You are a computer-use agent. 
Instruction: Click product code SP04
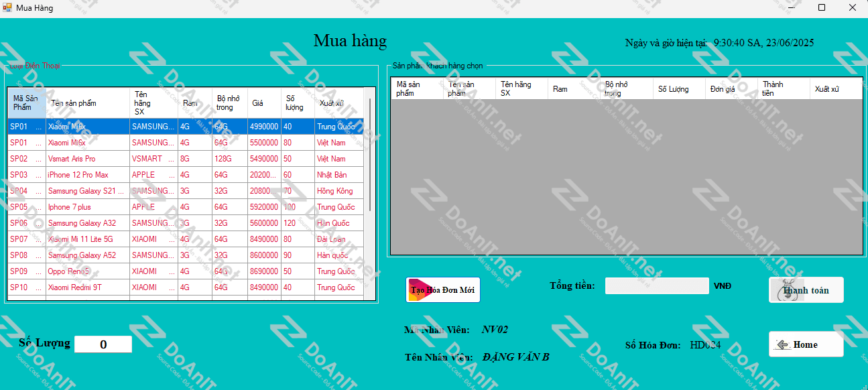tap(27, 191)
